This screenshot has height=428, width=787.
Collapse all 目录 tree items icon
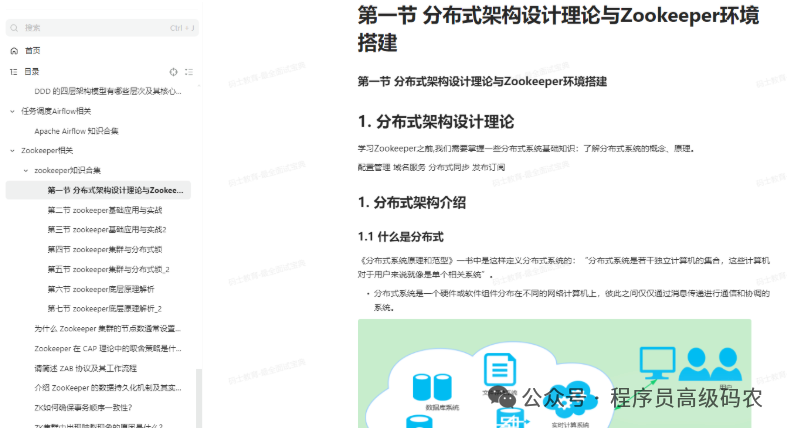pyautogui.click(x=189, y=72)
